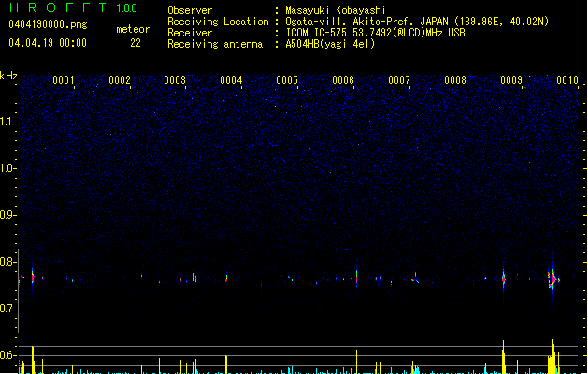Click the 0.6 kHz axis label
This screenshot has height=374, width=588.
[7, 355]
